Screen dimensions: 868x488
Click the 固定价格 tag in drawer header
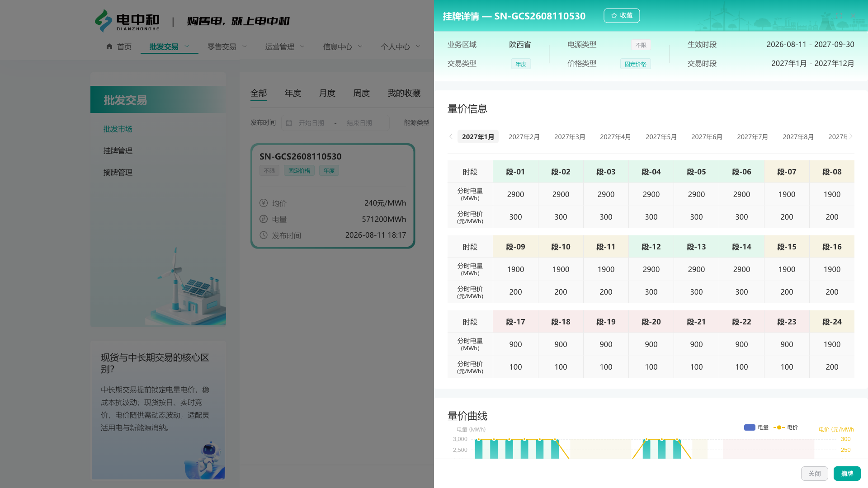click(635, 64)
